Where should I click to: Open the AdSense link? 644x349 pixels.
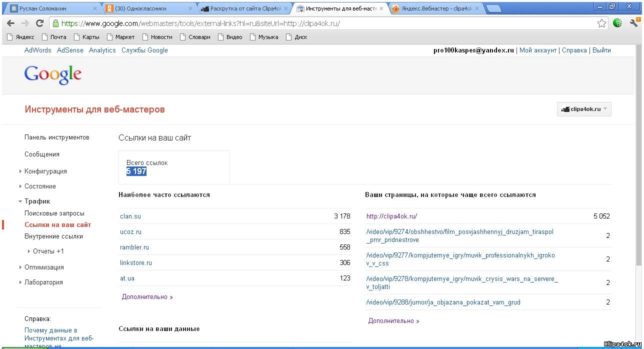(x=70, y=50)
